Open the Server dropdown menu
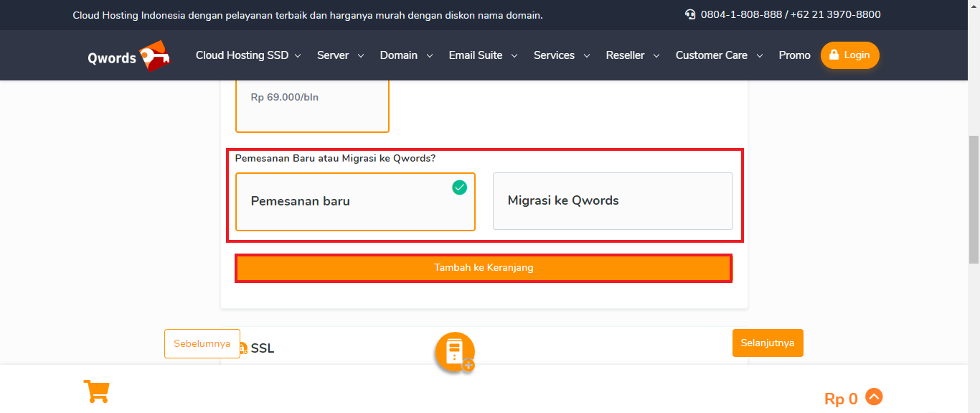980x413 pixels. click(340, 55)
